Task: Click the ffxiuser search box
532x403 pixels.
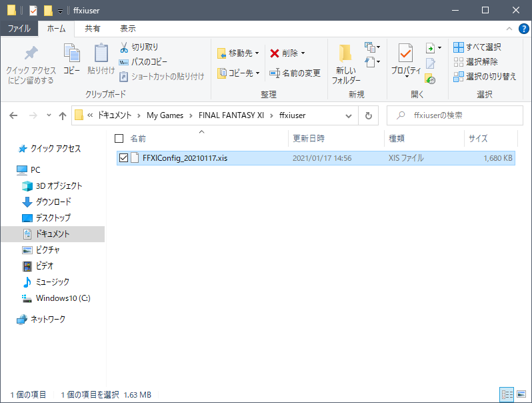Action: 455,115
